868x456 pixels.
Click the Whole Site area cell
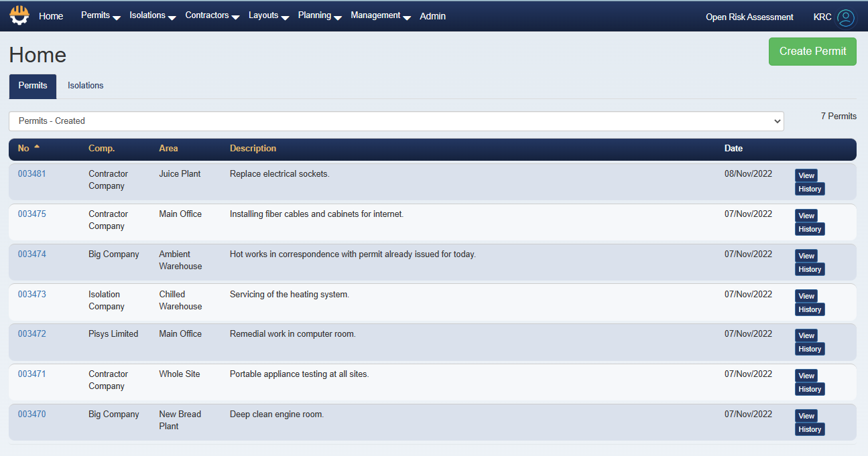coord(180,374)
